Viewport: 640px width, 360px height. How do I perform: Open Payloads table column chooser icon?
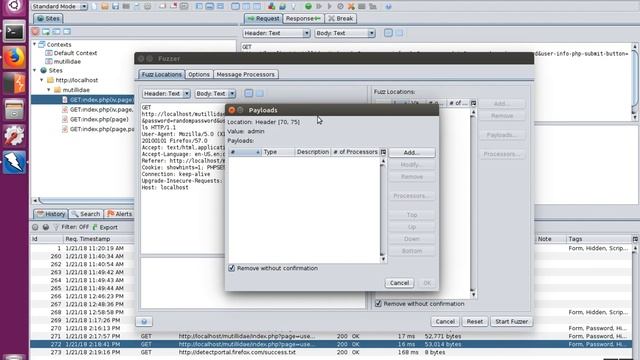click(x=383, y=152)
